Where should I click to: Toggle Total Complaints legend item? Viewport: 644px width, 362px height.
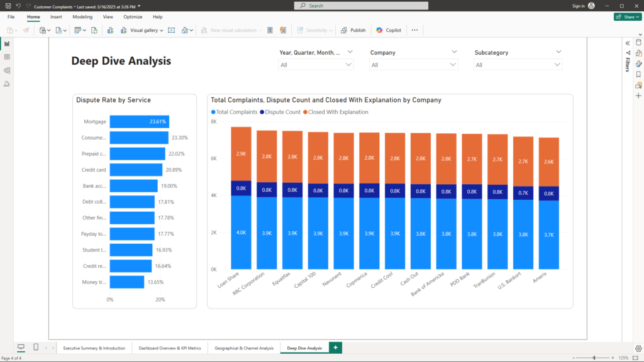tap(234, 112)
